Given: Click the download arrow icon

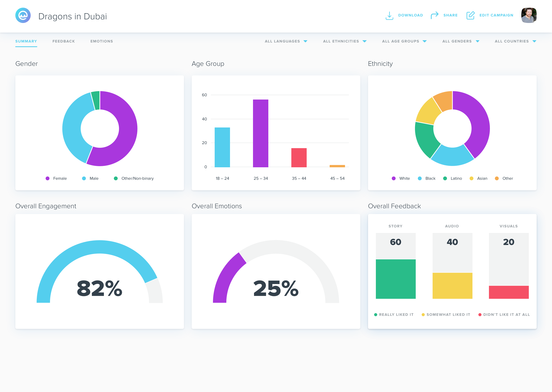Looking at the screenshot, I should (x=389, y=16).
